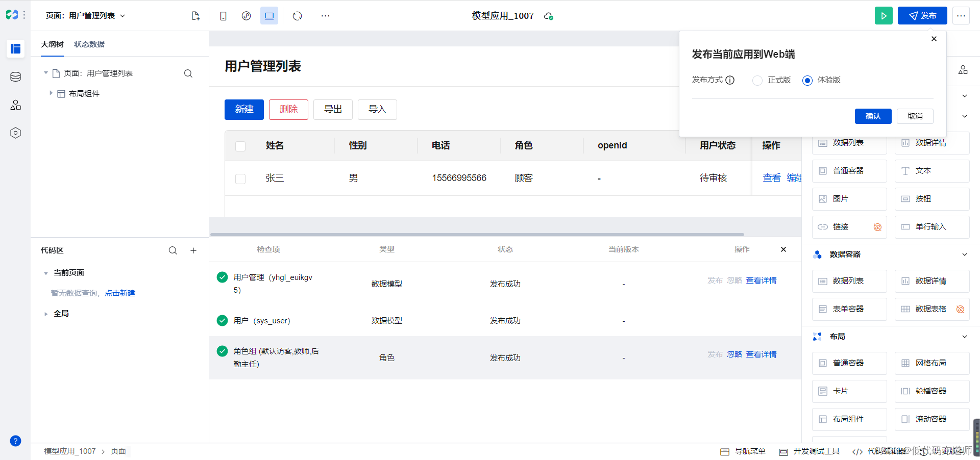Insert the 图片 image component
This screenshot has height=460, width=980.
pos(849,199)
